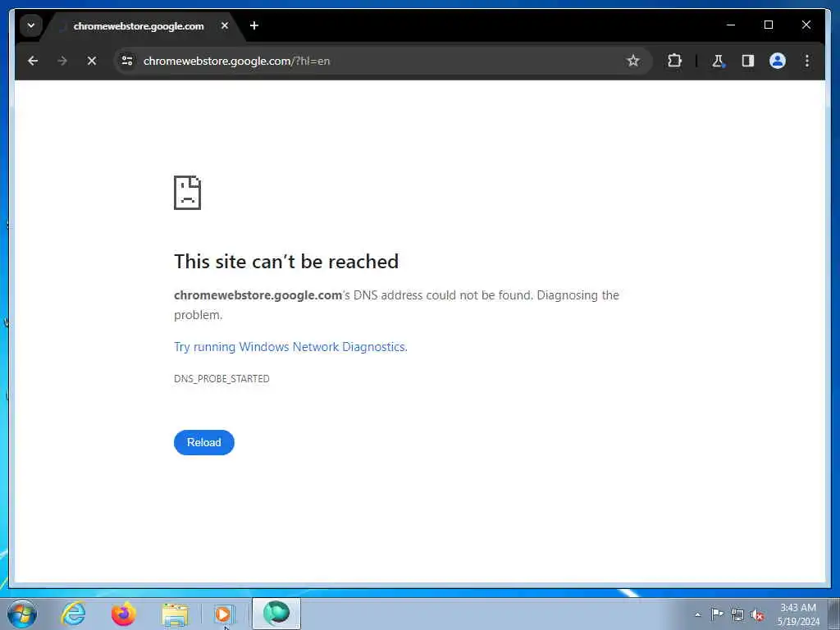This screenshot has height=630, width=840.
Task: Select the chromewebstore.google.com tab
Action: (139, 26)
